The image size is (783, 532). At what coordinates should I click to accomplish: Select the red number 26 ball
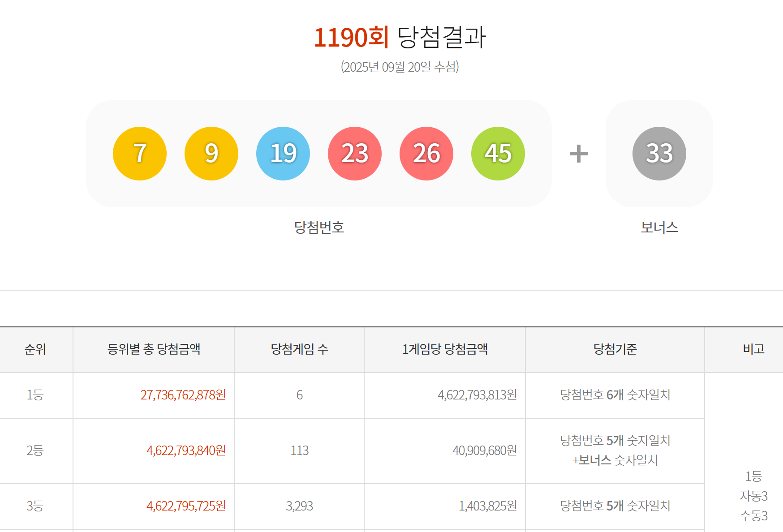tap(426, 154)
